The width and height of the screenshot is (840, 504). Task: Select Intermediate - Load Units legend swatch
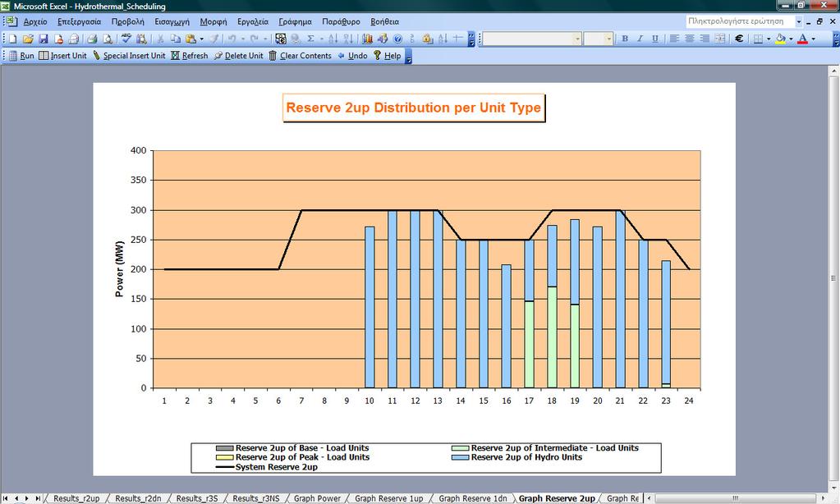(460, 448)
